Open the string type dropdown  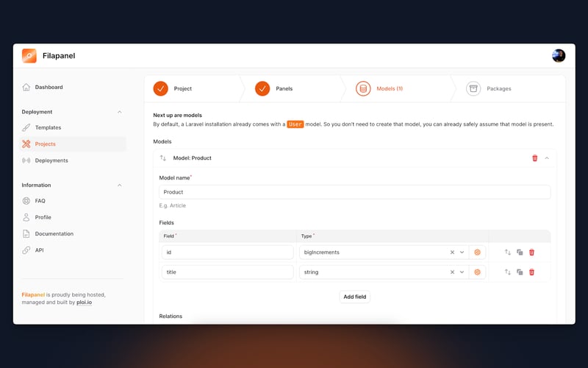coord(462,272)
